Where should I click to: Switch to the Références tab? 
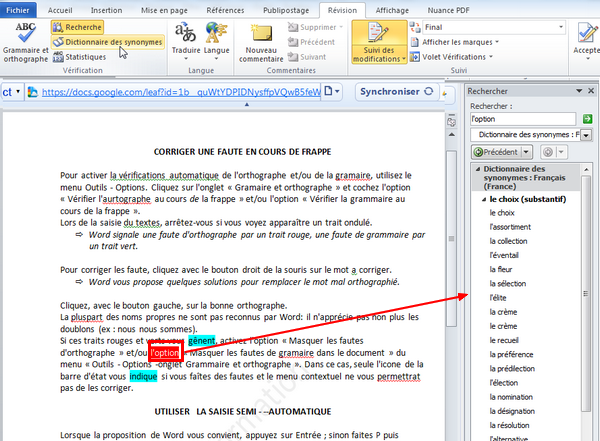click(x=225, y=10)
